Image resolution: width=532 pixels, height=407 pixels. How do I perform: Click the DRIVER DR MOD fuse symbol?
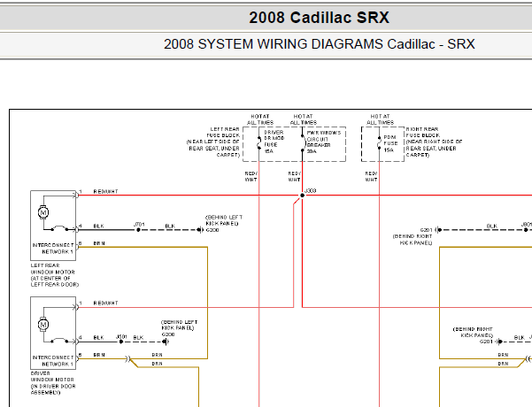tap(258, 142)
